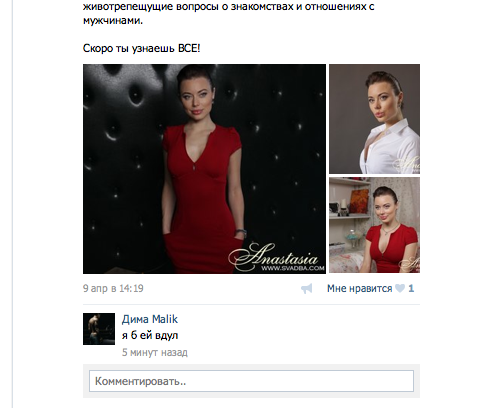
Task: Open the white shirt photo thumbnail
Action: 375,119
